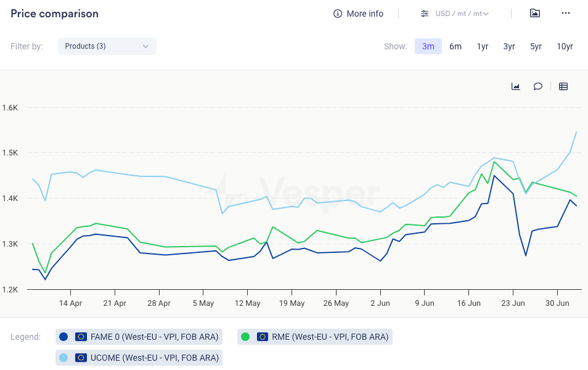Click the save chart as image icon

pyautogui.click(x=535, y=13)
